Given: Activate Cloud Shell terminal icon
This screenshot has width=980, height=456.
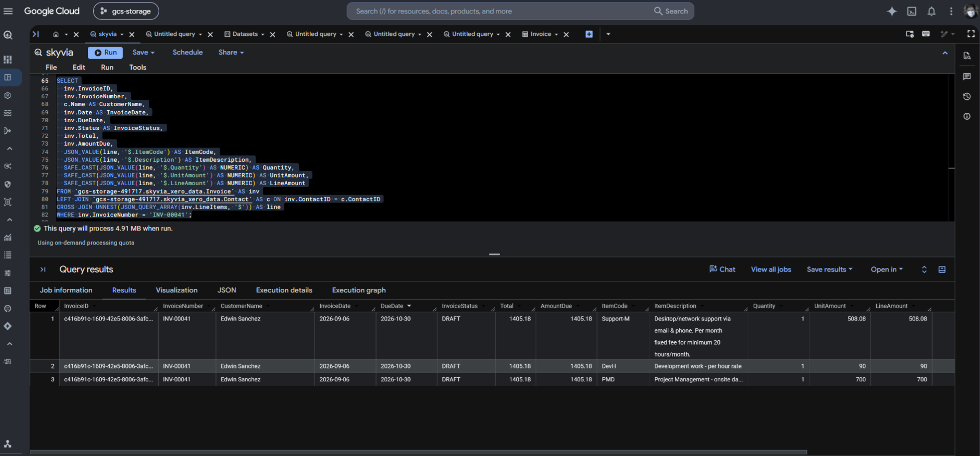Looking at the screenshot, I should pos(912,11).
